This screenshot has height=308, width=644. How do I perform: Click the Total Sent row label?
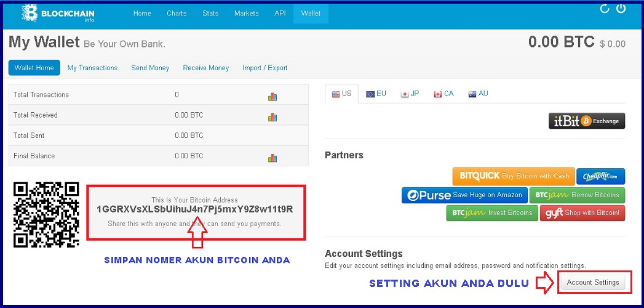coord(29,136)
